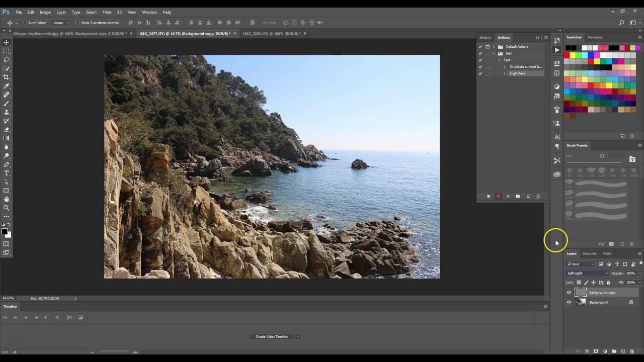Pick the red swatch in Swatches panel
Screen dimensions: 644x362
(567, 55)
